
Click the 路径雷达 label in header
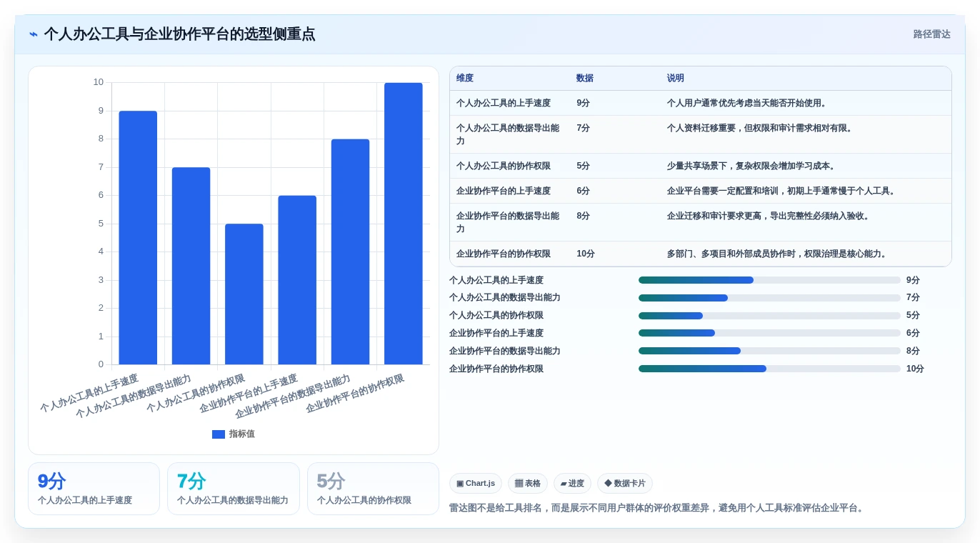931,34
